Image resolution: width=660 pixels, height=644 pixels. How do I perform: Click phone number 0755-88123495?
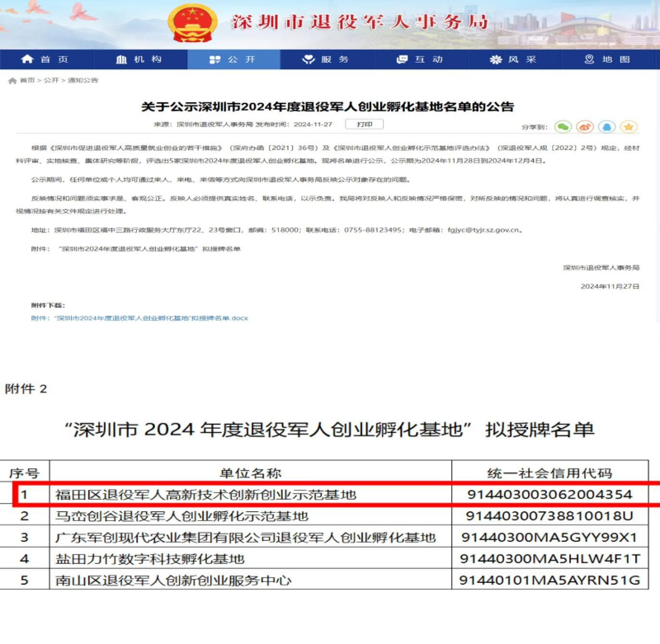[x=373, y=230]
